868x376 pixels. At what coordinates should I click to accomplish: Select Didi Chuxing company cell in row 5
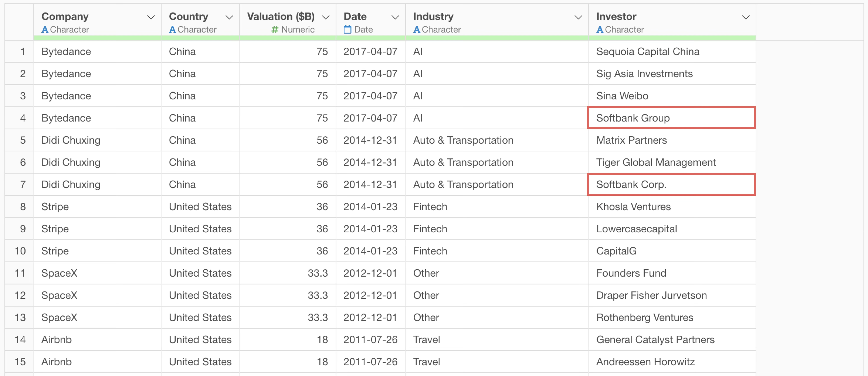[97, 140]
